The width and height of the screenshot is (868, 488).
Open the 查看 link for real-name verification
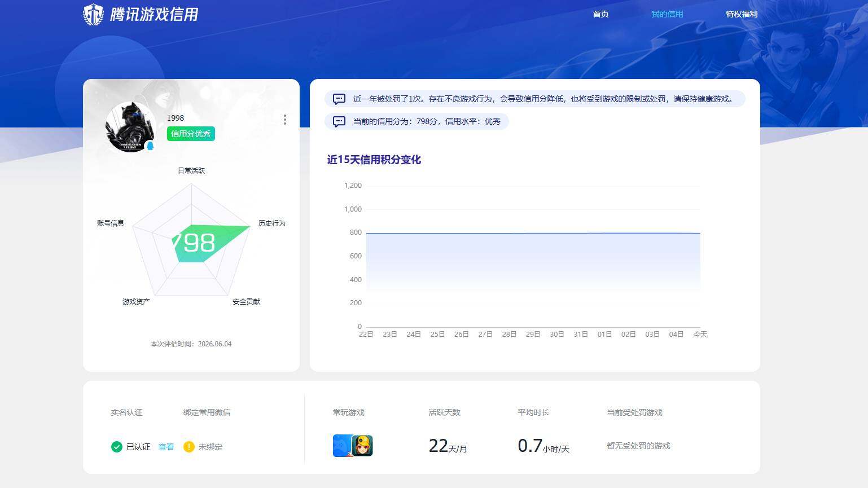[x=166, y=447]
